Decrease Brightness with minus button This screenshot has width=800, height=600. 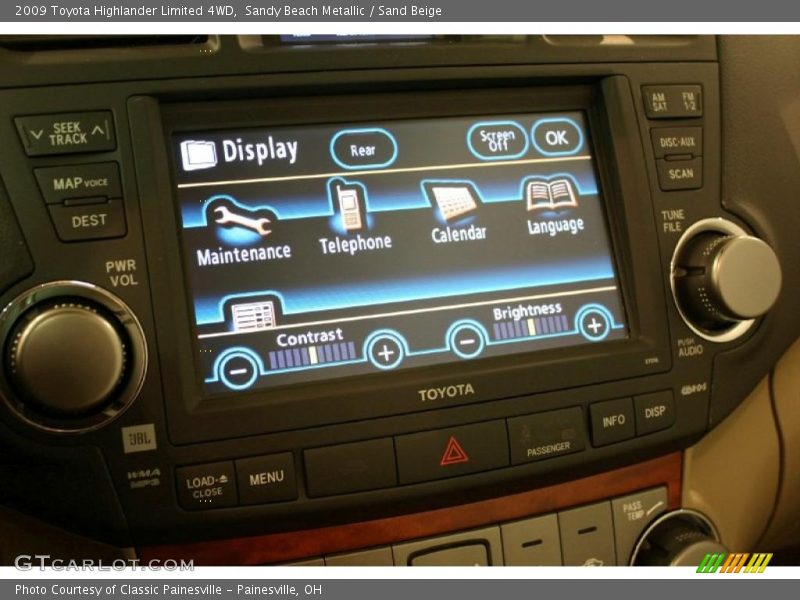click(467, 341)
